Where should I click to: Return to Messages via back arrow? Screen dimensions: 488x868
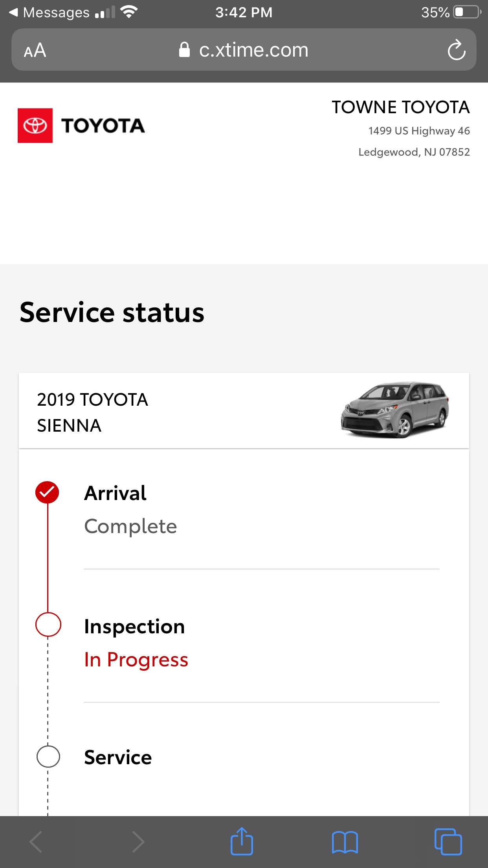point(13,12)
